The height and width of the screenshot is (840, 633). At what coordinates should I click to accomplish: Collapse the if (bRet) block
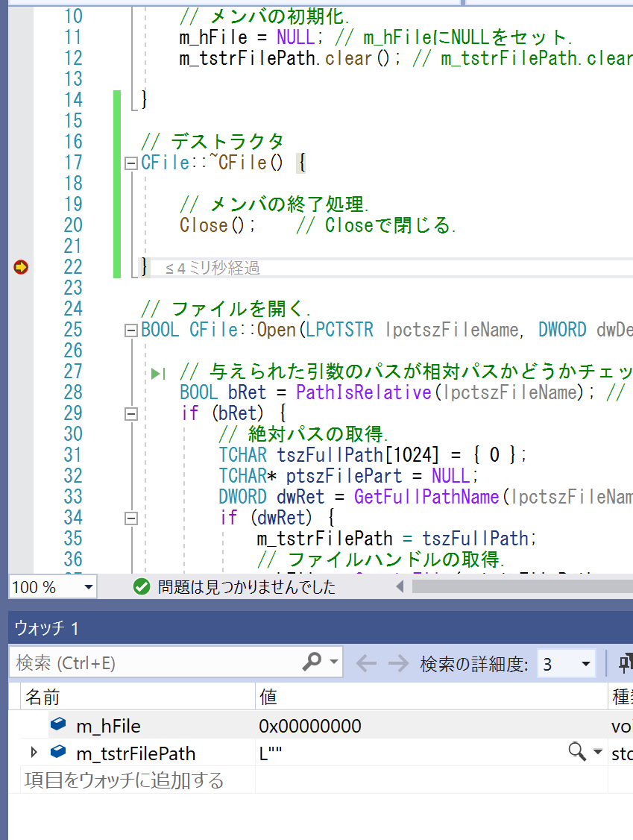[130, 414]
